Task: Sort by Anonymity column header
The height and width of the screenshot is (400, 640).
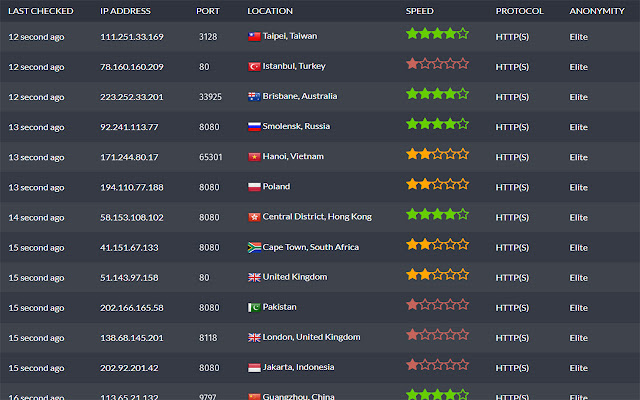Action: click(597, 11)
